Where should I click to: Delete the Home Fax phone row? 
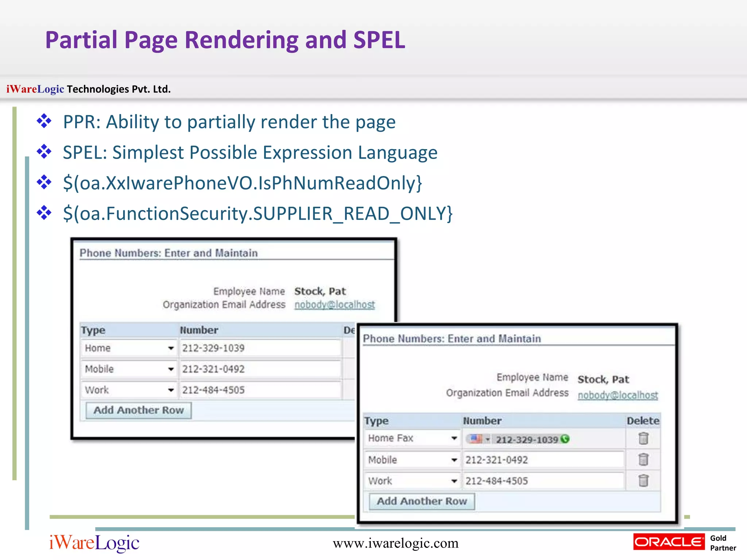point(643,438)
